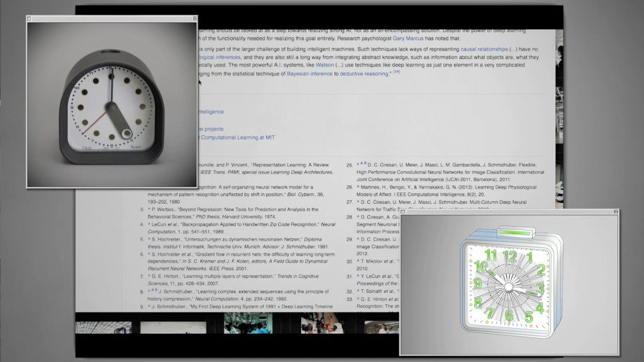Close the green-numbered alarm clock window

point(403,213)
